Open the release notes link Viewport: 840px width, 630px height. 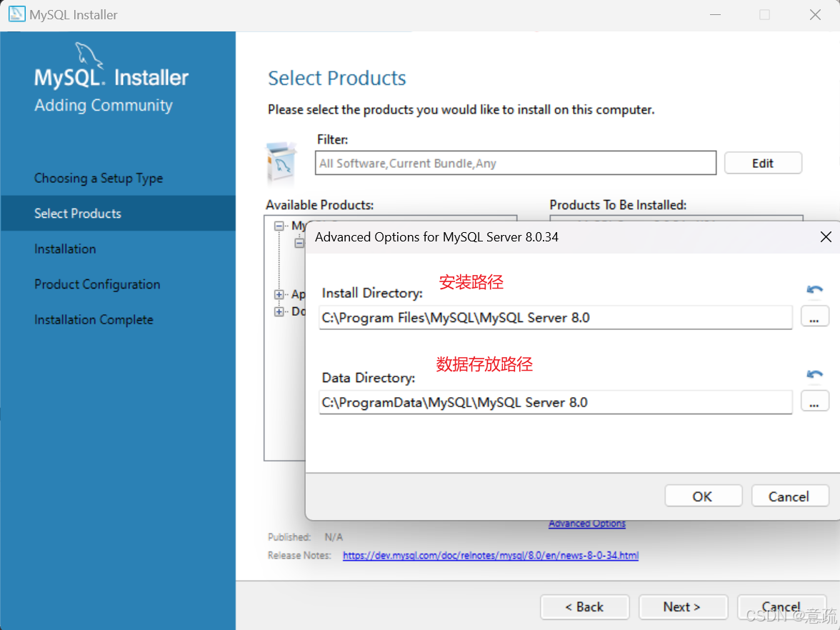pyautogui.click(x=491, y=556)
